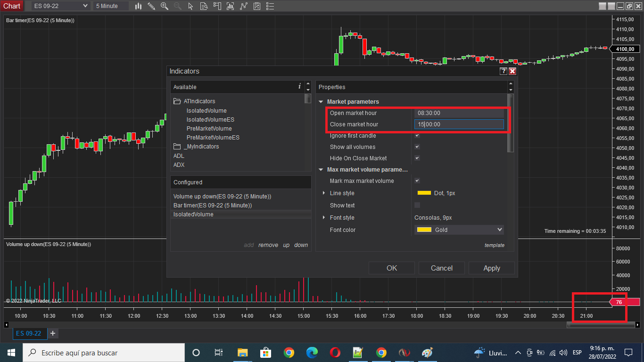Click the Line style yellow color swatch

point(424,193)
